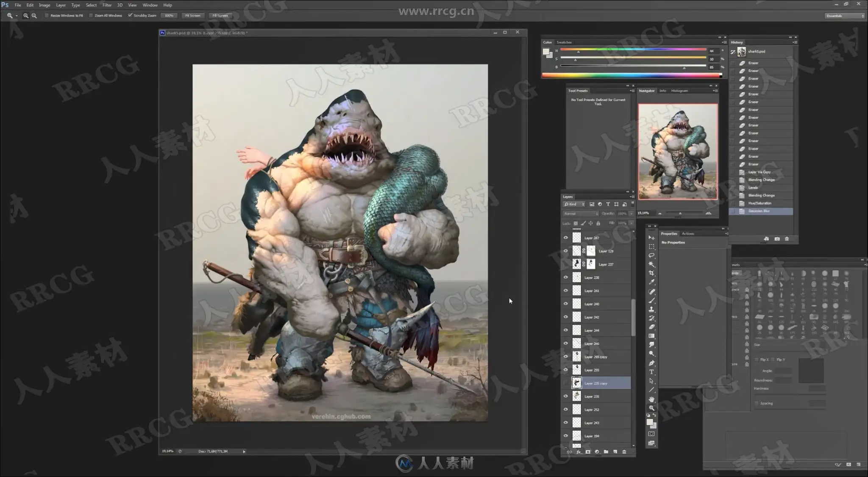Click the Lasso tool
868x477 pixels.
(x=651, y=255)
